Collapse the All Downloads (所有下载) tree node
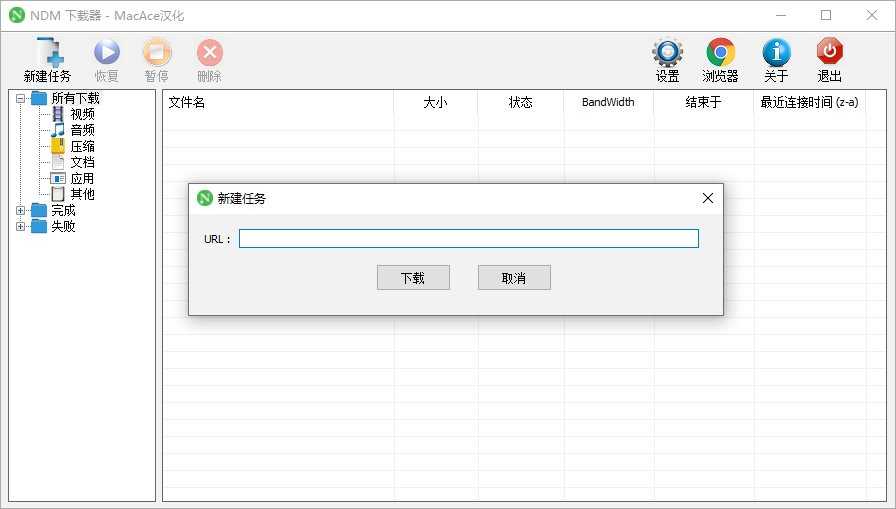Screen dimensions: 896x509 [x=21, y=98]
